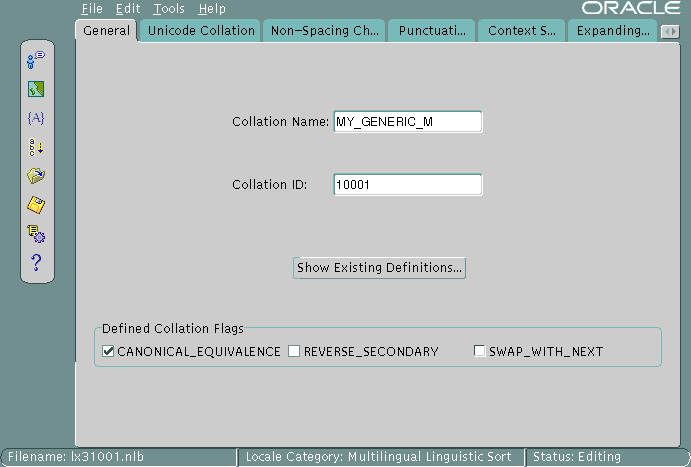Click the Language icon with speech bubble
This screenshot has height=467, width=691.
tap(36, 60)
